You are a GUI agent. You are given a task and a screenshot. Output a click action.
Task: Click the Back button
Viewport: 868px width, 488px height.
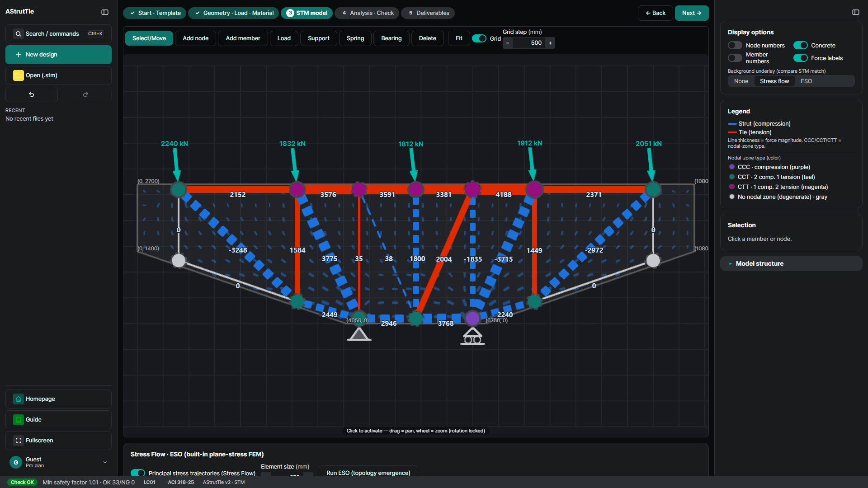(x=656, y=13)
